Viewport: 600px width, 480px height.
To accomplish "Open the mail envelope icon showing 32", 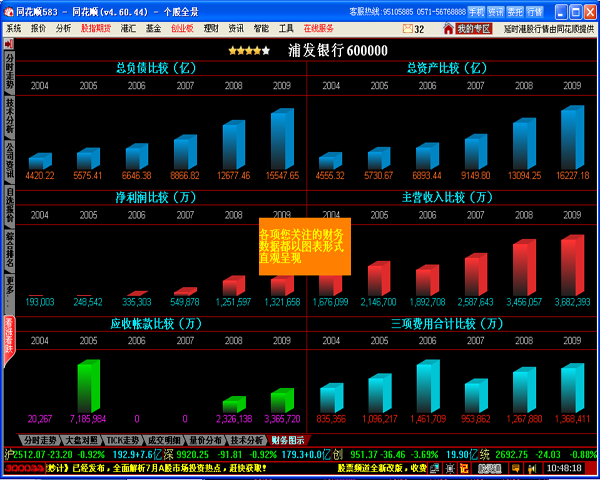I will pos(408,29).
